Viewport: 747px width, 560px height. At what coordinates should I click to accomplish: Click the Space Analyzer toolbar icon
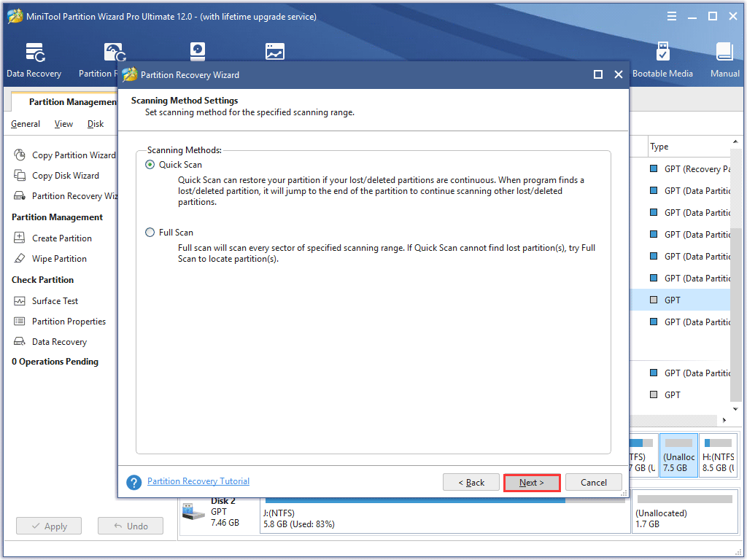[275, 52]
